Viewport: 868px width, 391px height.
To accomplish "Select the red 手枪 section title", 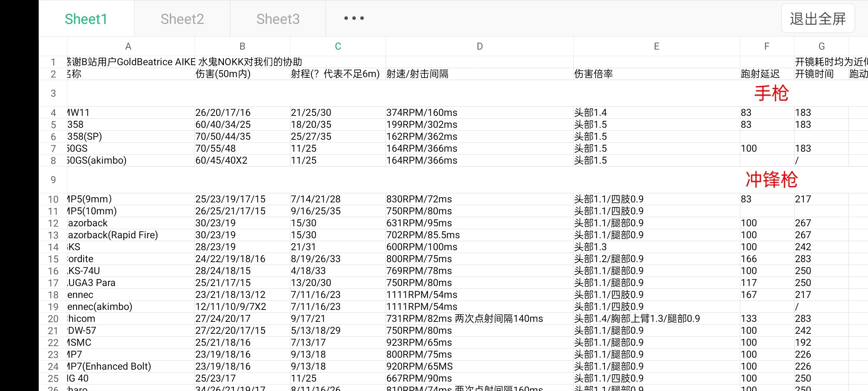I will point(771,93).
